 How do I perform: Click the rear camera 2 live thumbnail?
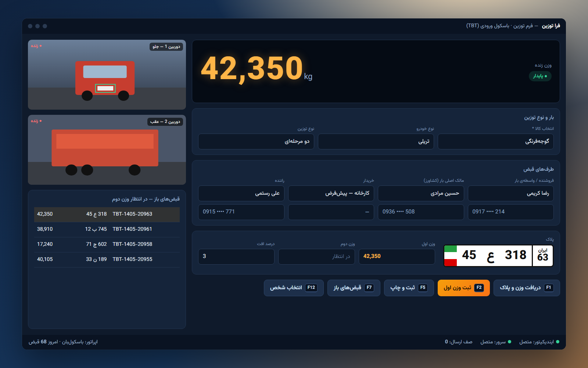(x=107, y=150)
